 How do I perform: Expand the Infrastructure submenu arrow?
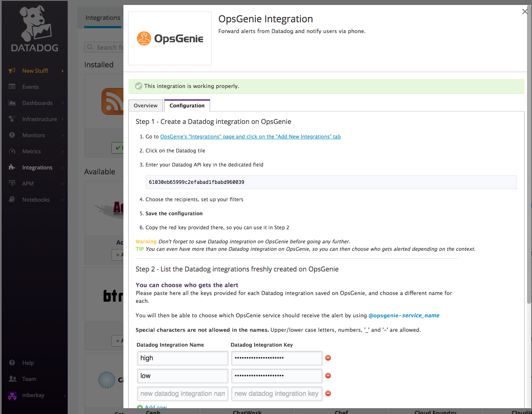point(63,119)
